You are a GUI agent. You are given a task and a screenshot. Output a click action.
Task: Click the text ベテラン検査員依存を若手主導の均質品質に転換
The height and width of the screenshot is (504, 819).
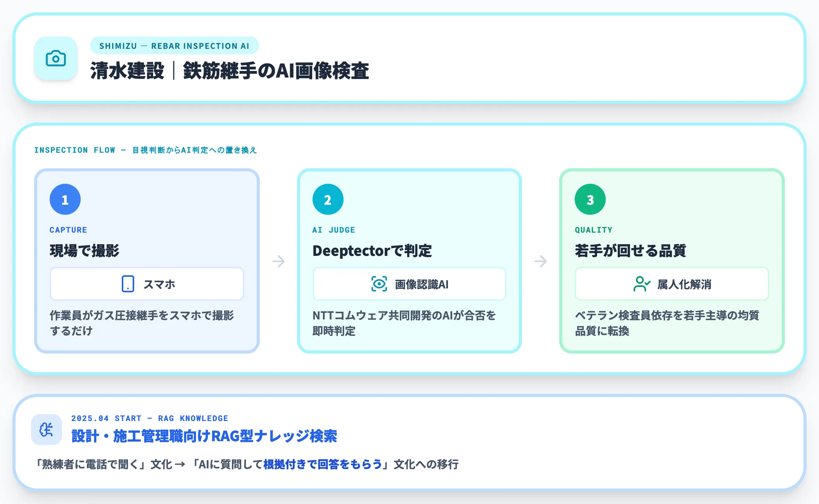(x=667, y=323)
